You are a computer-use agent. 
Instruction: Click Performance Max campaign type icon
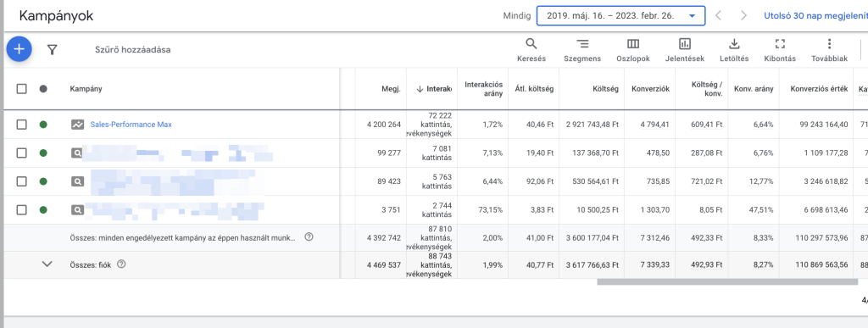pyautogui.click(x=77, y=125)
